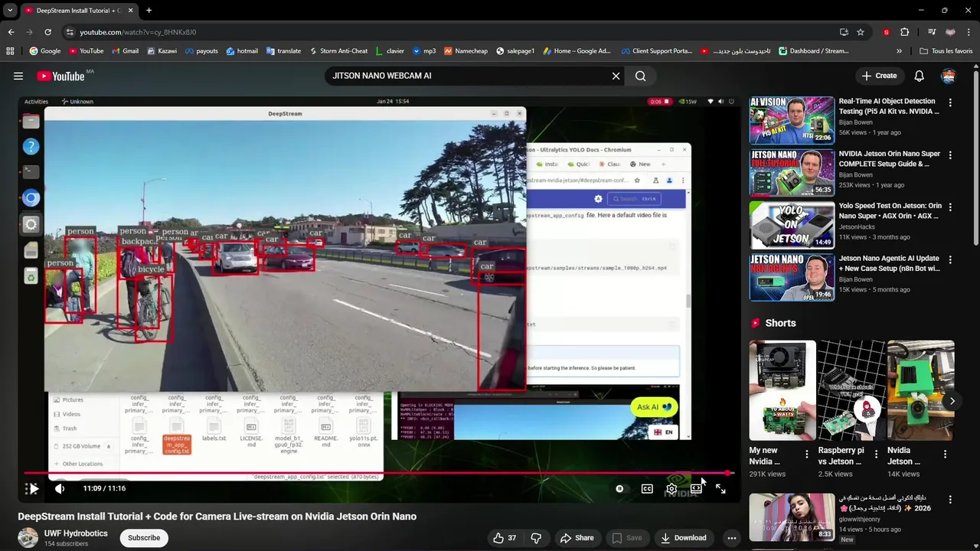
Task: Open the Kazawi bookmark
Action: pos(162,51)
